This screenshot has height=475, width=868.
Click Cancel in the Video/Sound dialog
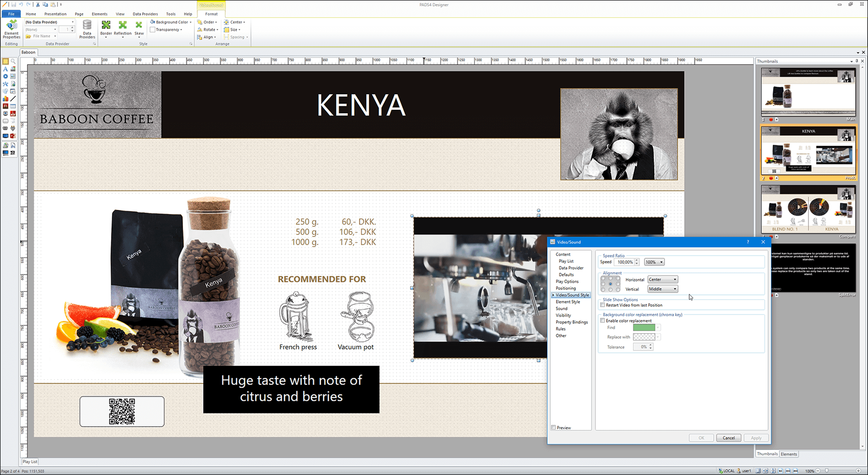728,438
